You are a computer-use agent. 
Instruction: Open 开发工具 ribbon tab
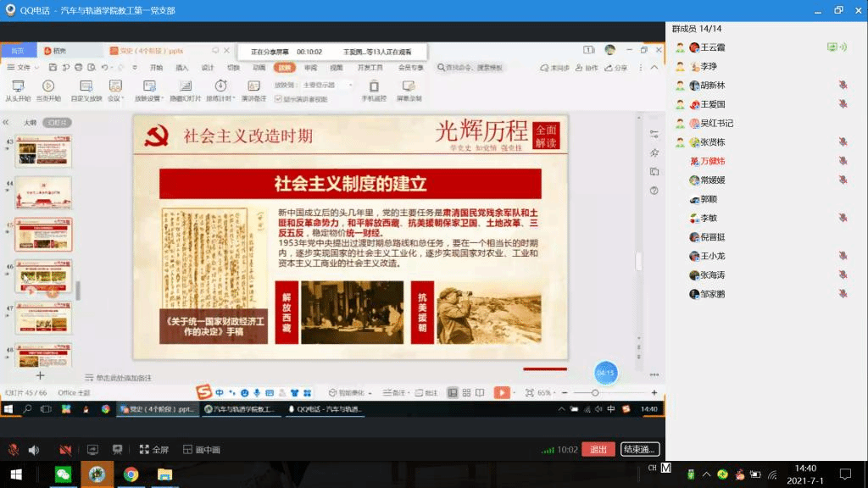[370, 68]
